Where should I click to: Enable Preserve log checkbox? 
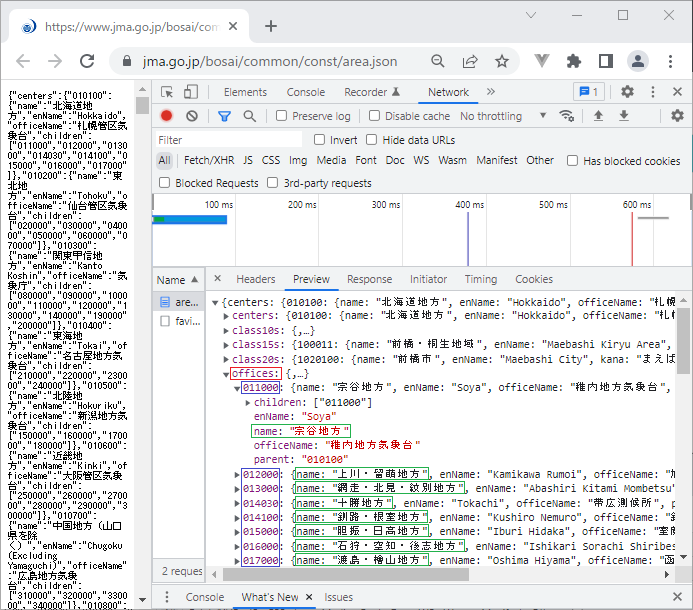(281, 116)
